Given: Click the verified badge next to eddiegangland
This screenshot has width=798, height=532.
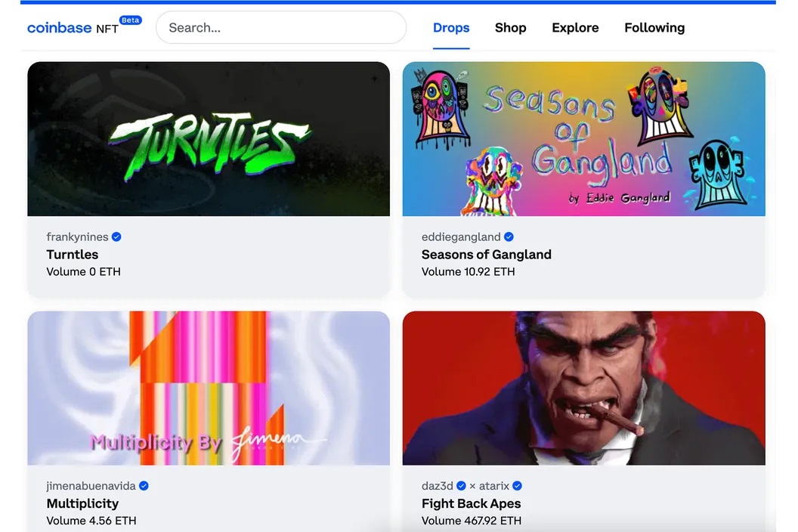Looking at the screenshot, I should (x=509, y=237).
